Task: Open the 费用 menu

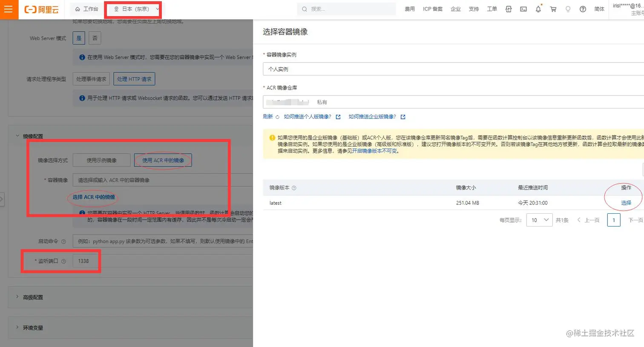Action: (x=410, y=9)
